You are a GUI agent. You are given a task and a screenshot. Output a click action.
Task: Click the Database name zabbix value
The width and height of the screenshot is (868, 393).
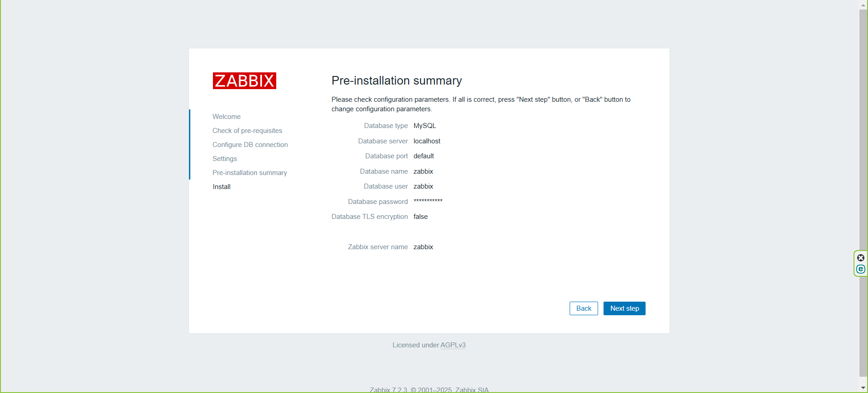pos(423,171)
